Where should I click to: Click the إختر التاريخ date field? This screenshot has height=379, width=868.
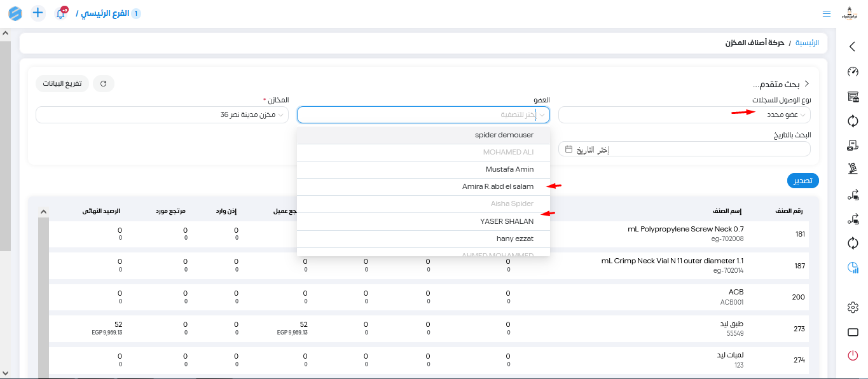point(684,149)
